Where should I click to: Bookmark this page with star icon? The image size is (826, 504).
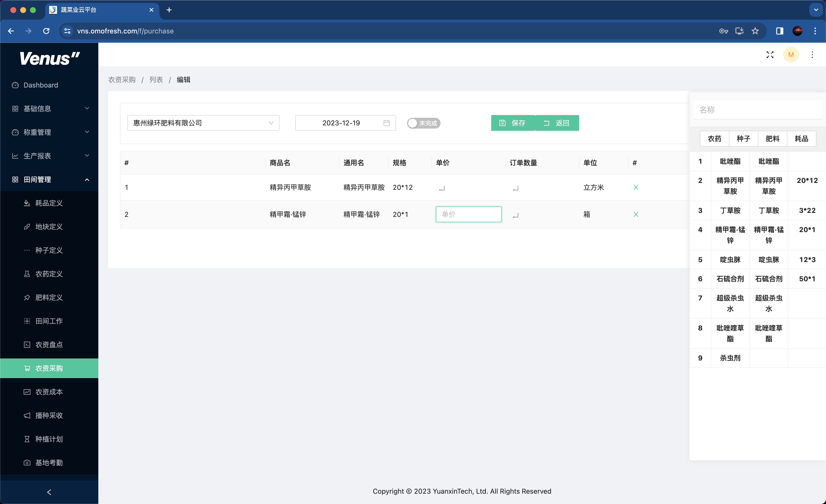coord(755,31)
